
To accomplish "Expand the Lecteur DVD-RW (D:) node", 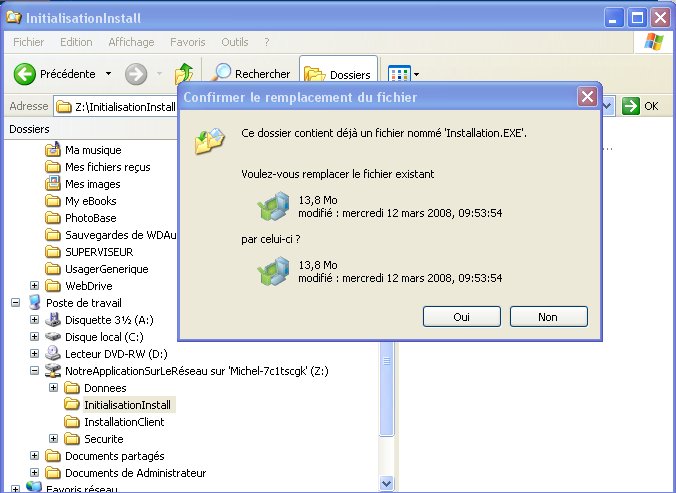I will [x=34, y=354].
